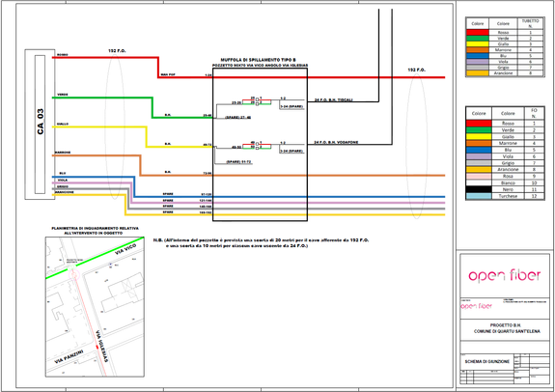Click the ROSSO label beside CA 03
This screenshot has height=392, width=555.
point(63,55)
